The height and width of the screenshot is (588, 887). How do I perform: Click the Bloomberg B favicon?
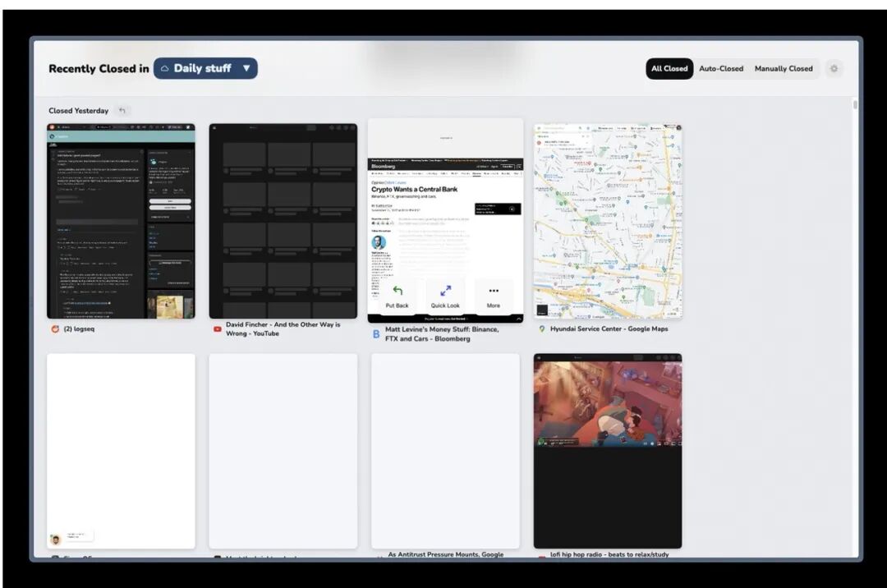pyautogui.click(x=376, y=334)
